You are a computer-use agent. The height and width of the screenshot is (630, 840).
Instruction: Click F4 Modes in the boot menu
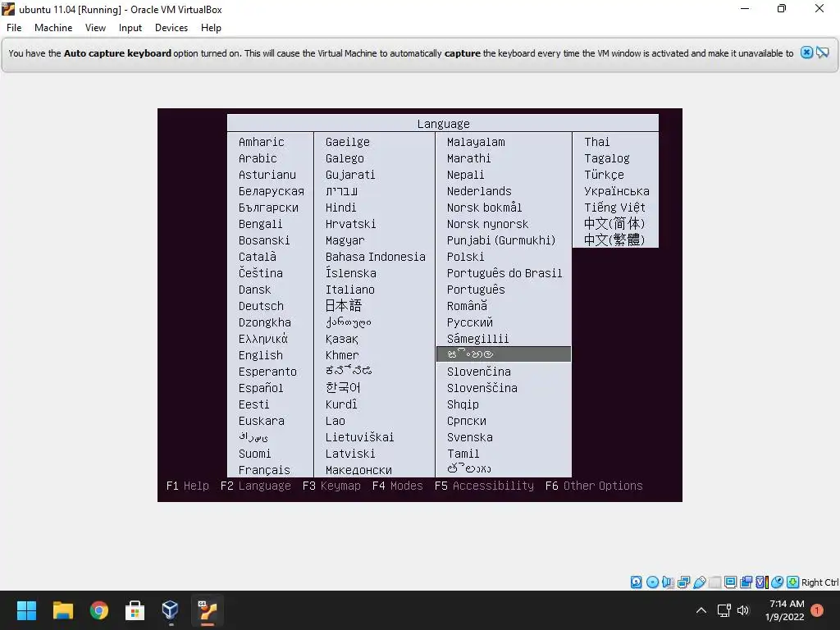pyautogui.click(x=398, y=486)
